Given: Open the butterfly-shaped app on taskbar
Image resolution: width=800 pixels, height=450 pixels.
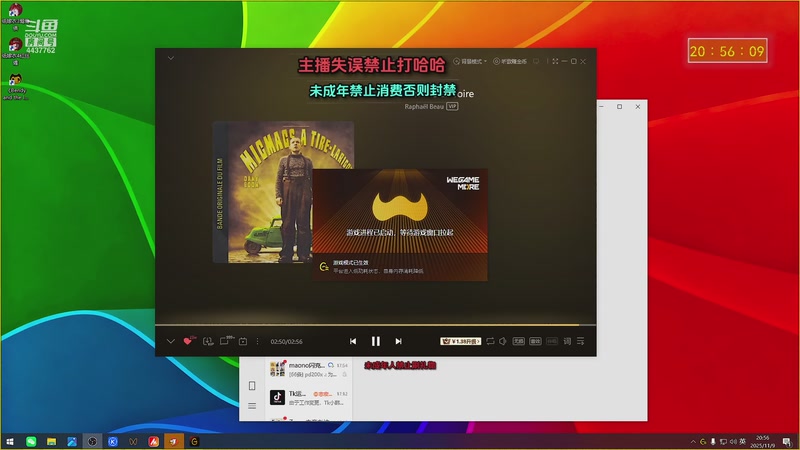Looking at the screenshot, I should pos(133,441).
